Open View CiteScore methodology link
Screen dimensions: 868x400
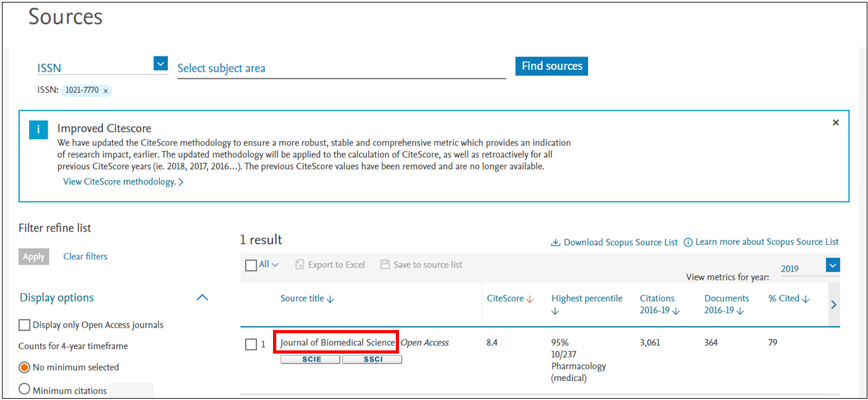[123, 182]
